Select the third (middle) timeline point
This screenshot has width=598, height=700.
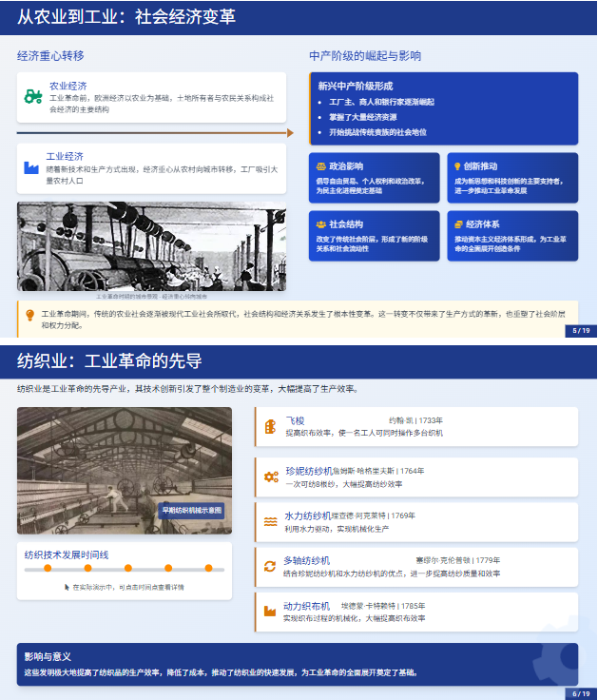128,568
